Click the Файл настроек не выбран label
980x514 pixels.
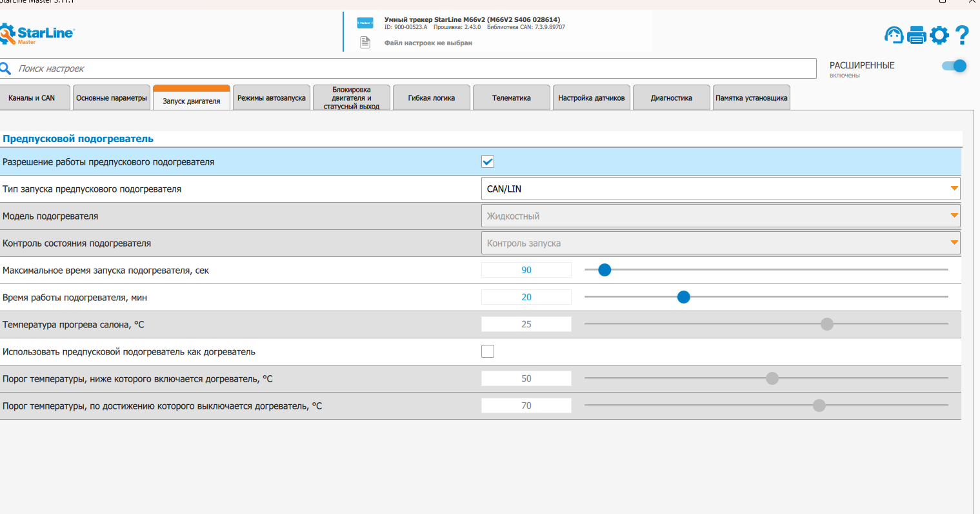coord(428,43)
